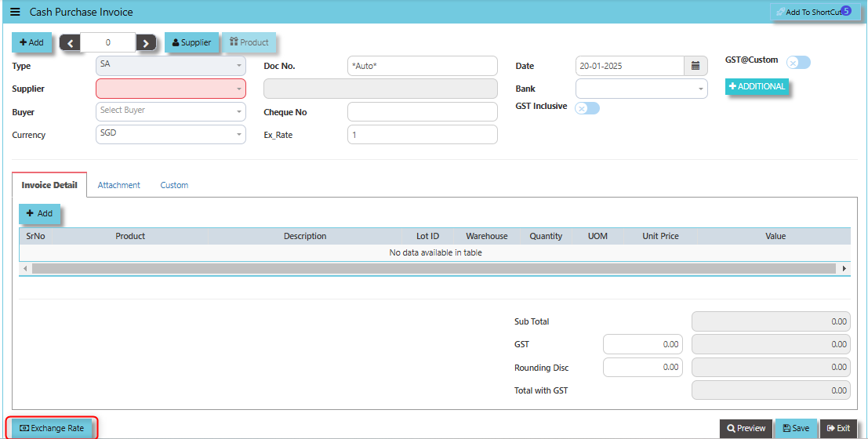Switch to the Attachment tab

point(119,185)
